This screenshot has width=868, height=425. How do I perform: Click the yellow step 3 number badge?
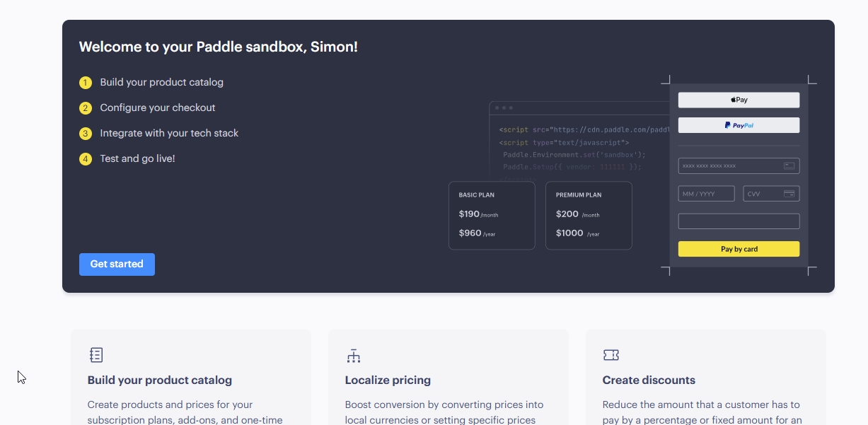86,134
